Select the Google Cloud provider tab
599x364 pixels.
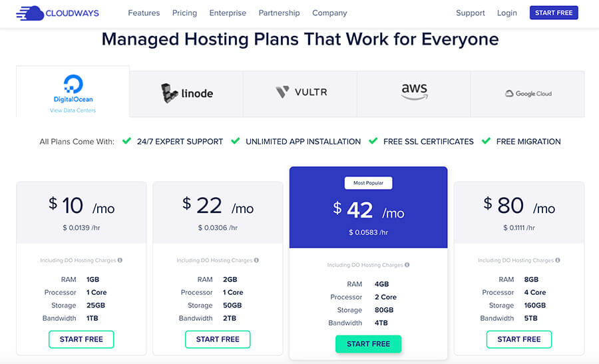pyautogui.click(x=528, y=94)
